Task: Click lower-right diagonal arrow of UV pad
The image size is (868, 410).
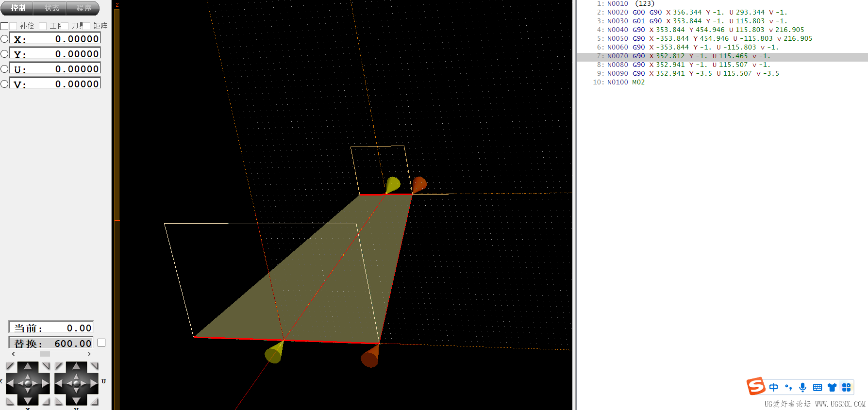Action: 94,401
